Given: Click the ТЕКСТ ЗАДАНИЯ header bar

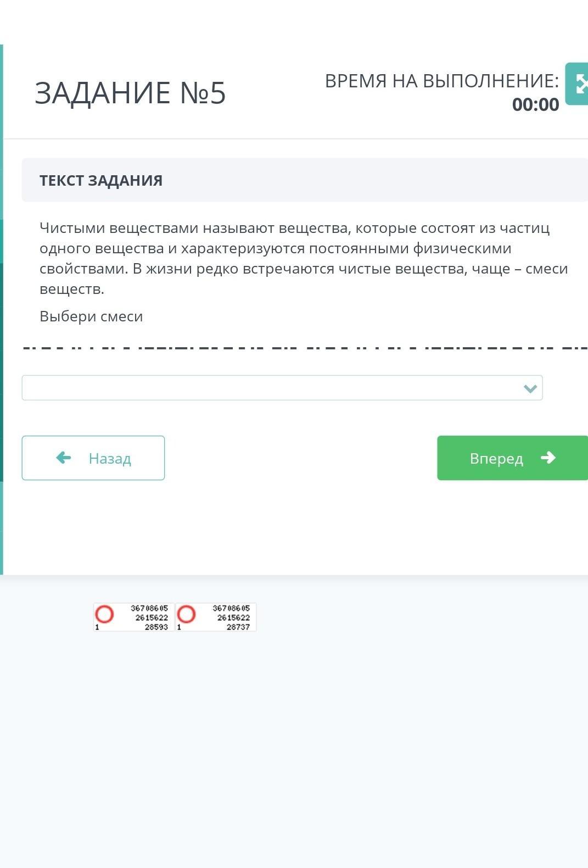Looking at the screenshot, I should point(305,180).
